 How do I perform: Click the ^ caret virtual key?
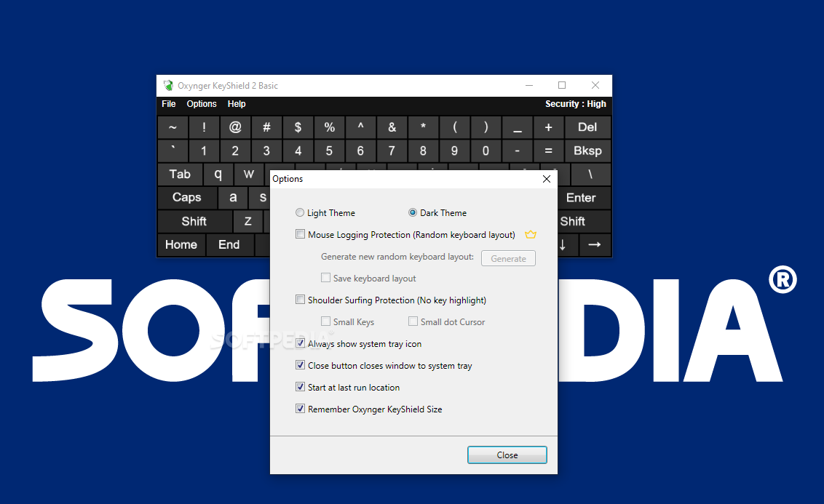(360, 127)
